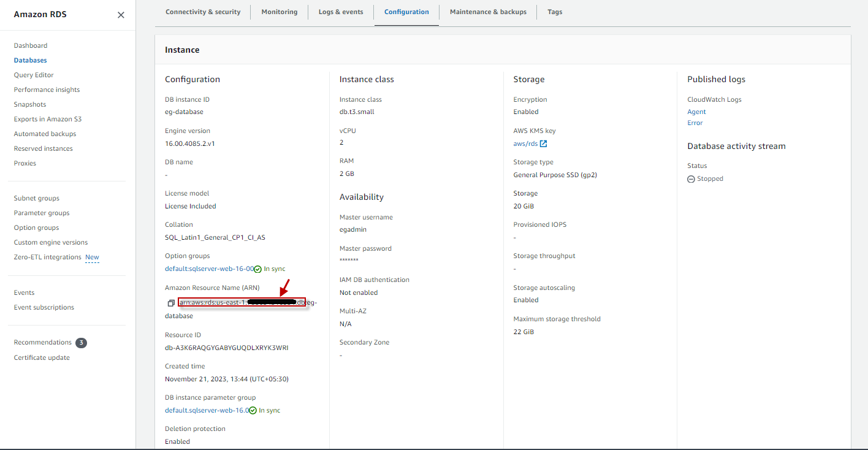The height and width of the screenshot is (450, 868).
Task: Click IAM DB authentication Not enabled value
Action: click(x=359, y=292)
